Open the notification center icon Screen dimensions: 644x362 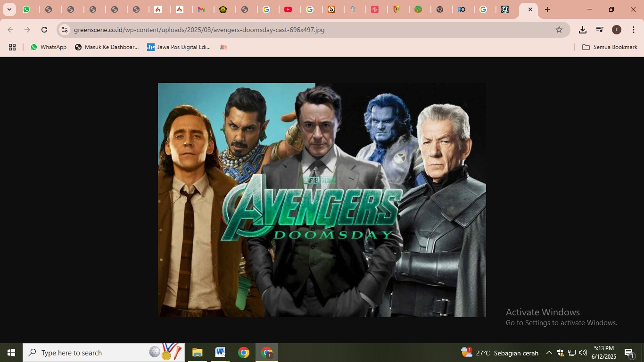tap(629, 353)
